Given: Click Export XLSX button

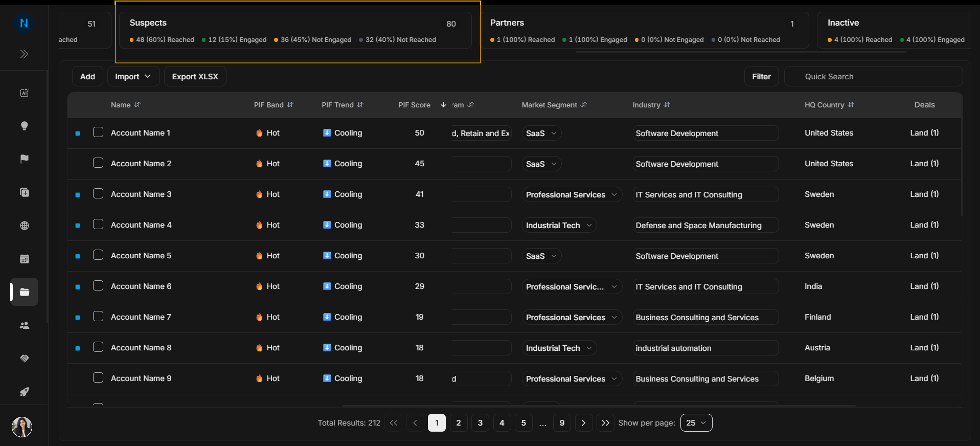Looking at the screenshot, I should [x=195, y=77].
